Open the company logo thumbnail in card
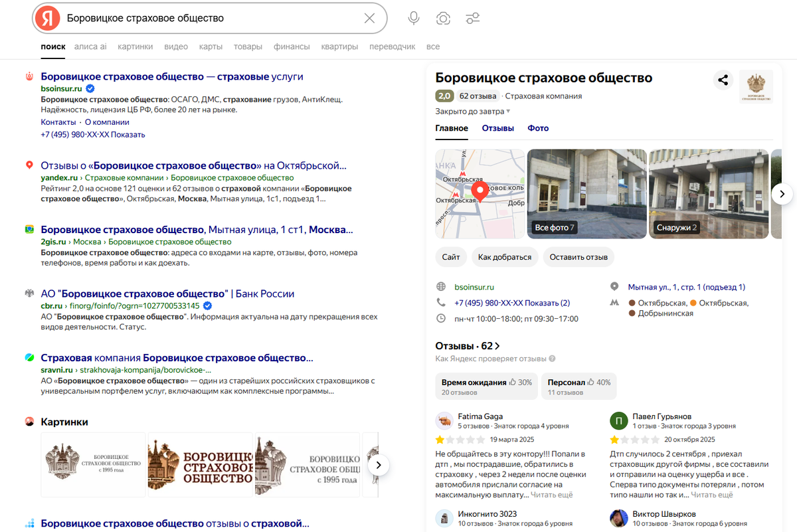 [756, 86]
